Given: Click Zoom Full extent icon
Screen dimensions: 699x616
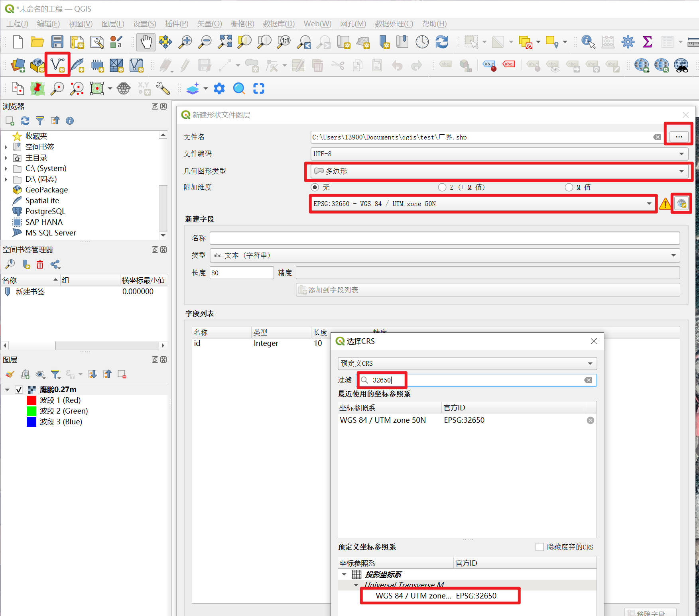Looking at the screenshot, I should click(x=225, y=42).
